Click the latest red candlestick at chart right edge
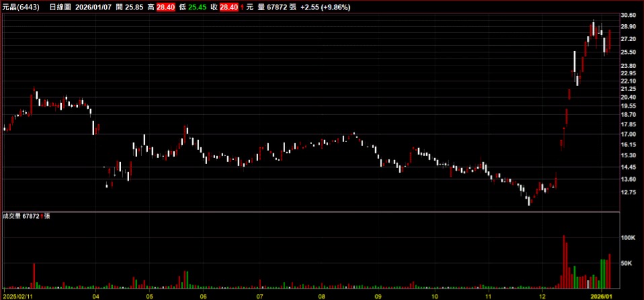The height and width of the screenshot is (300, 644). pos(610,40)
